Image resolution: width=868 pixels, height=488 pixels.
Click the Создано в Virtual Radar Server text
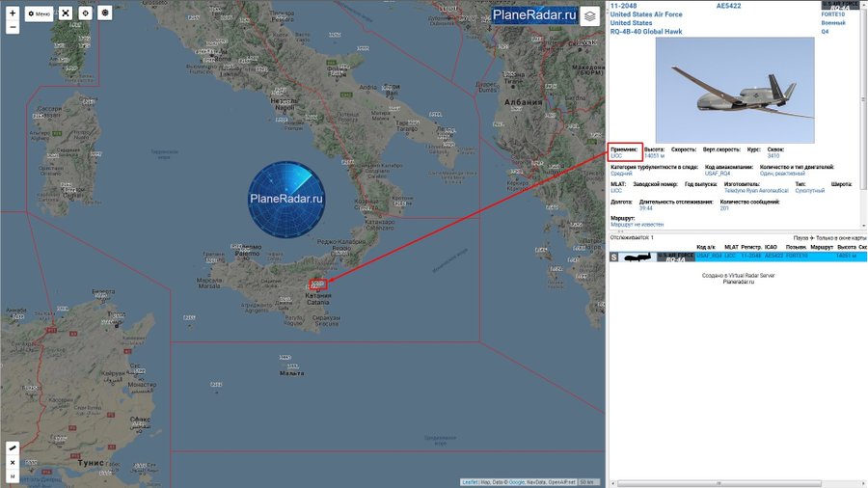(738, 276)
